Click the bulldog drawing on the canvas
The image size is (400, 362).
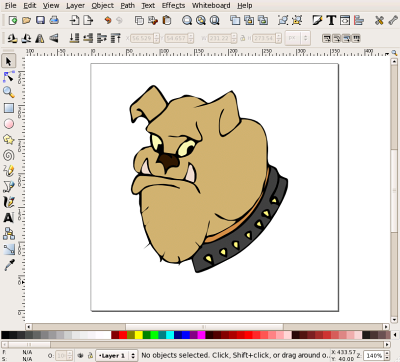click(208, 179)
